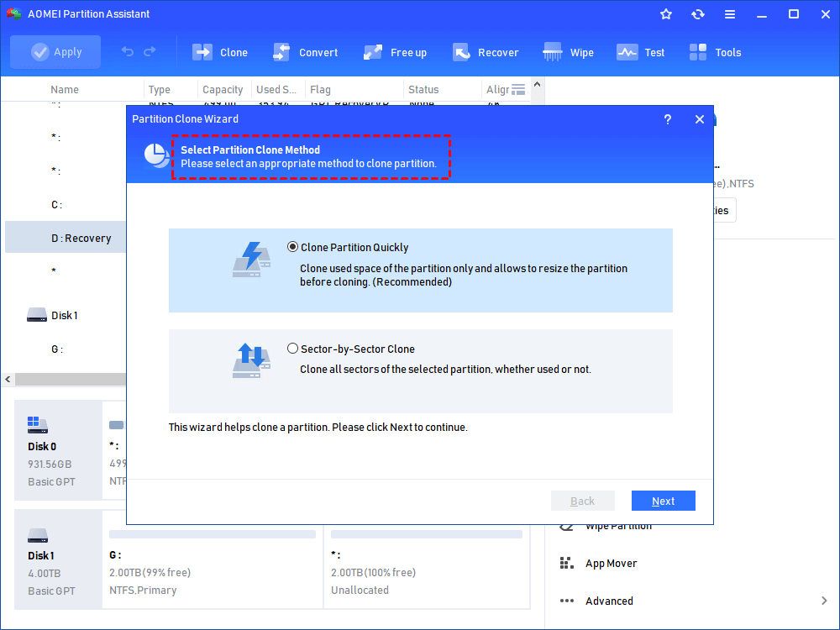Undo the last pending operation
The width and height of the screenshot is (840, 630).
point(128,51)
